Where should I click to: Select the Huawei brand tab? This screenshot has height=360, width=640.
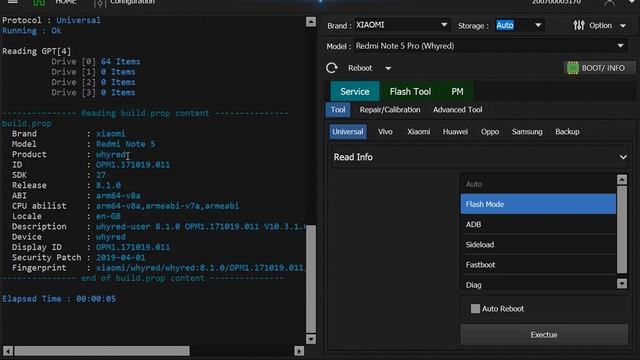[455, 131]
